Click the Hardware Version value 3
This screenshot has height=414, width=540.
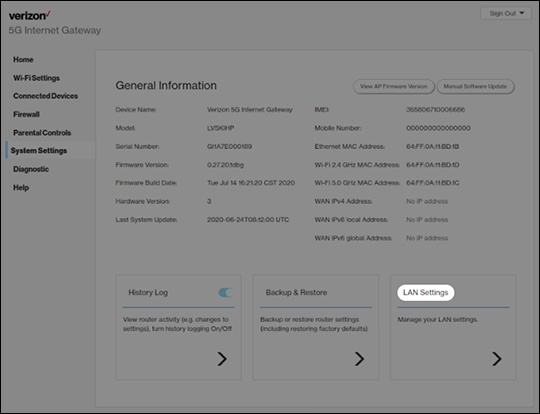[x=209, y=201]
